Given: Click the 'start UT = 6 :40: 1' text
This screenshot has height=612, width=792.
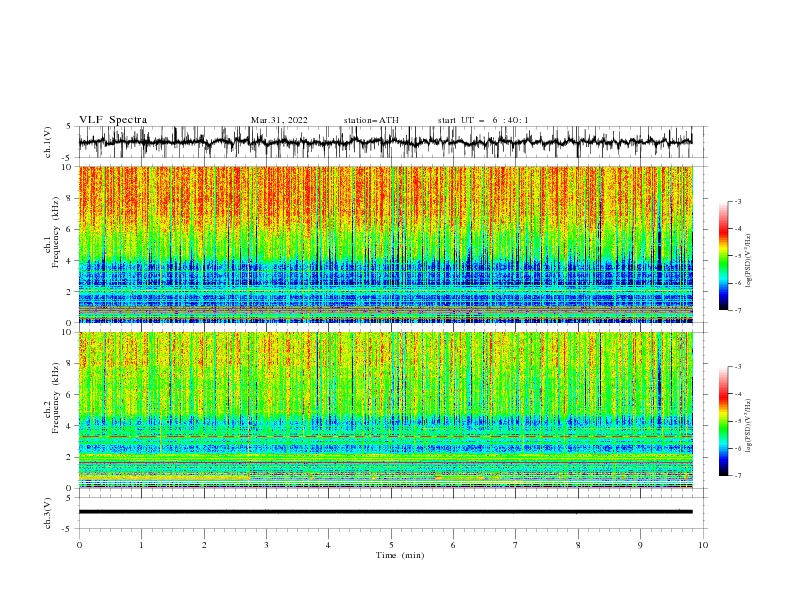Looking at the screenshot, I should click(x=482, y=120).
